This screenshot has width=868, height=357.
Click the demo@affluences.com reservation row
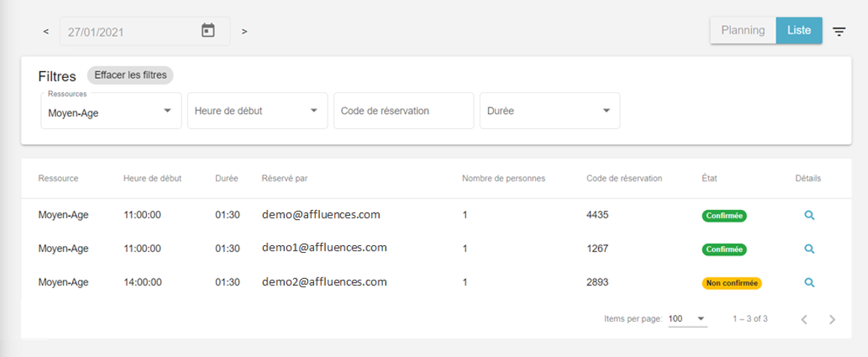coord(436,215)
